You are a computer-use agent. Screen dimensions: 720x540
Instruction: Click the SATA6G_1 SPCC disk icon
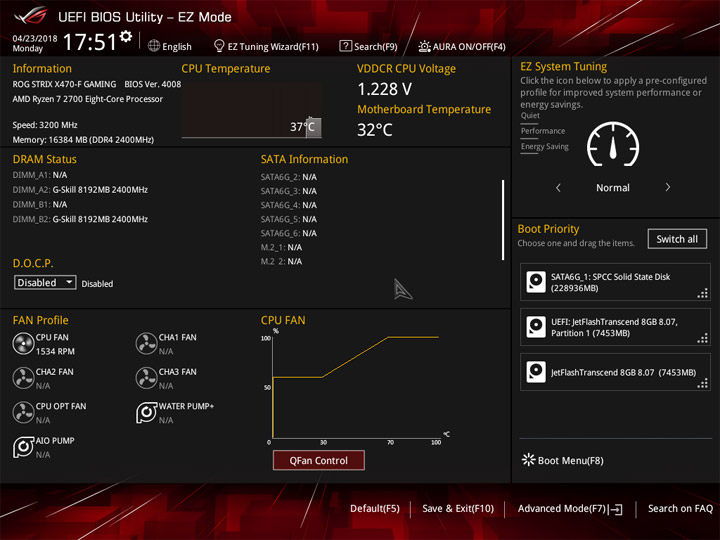[536, 282]
